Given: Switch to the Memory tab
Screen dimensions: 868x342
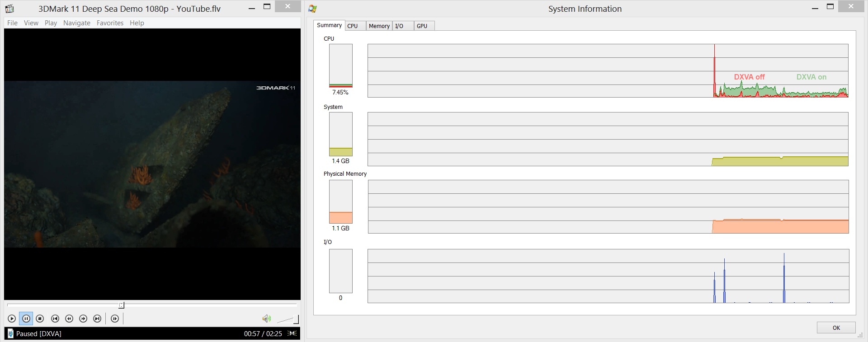Looking at the screenshot, I should [379, 26].
